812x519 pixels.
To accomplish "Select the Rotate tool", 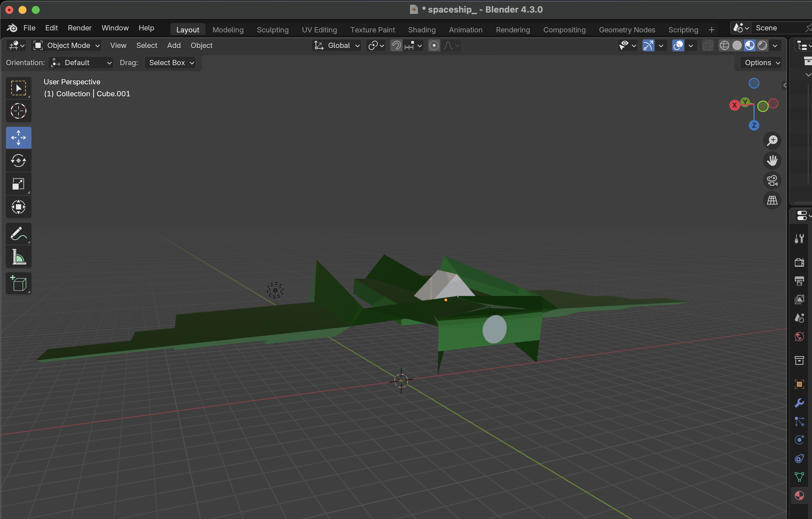I will tap(19, 161).
